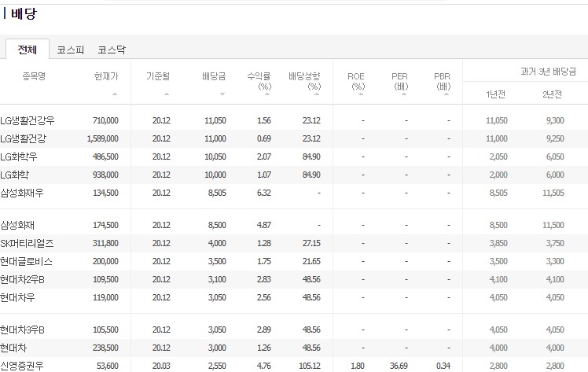588x372 pixels.
Task: Open the LG생활건강우 stock link
Action: coord(28,120)
